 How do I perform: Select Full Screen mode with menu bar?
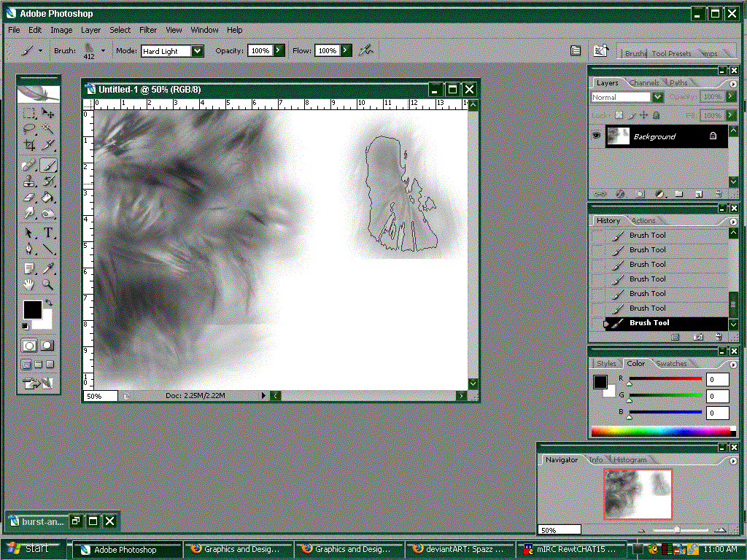pos(39,365)
